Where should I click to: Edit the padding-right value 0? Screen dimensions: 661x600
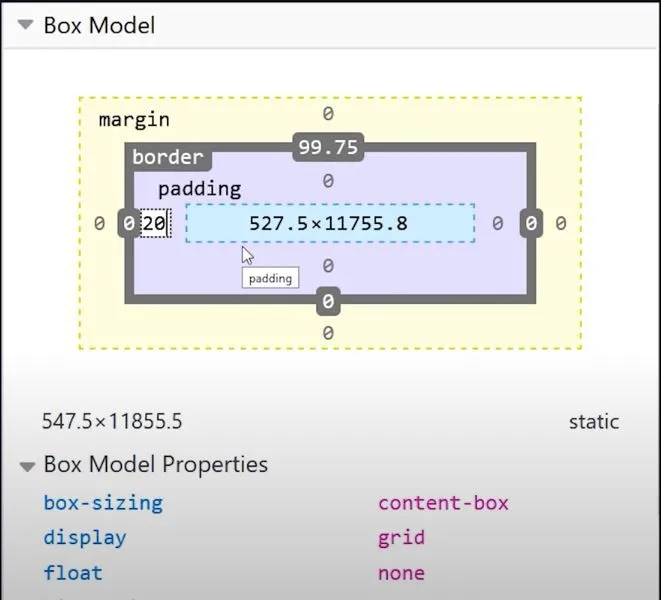point(498,223)
